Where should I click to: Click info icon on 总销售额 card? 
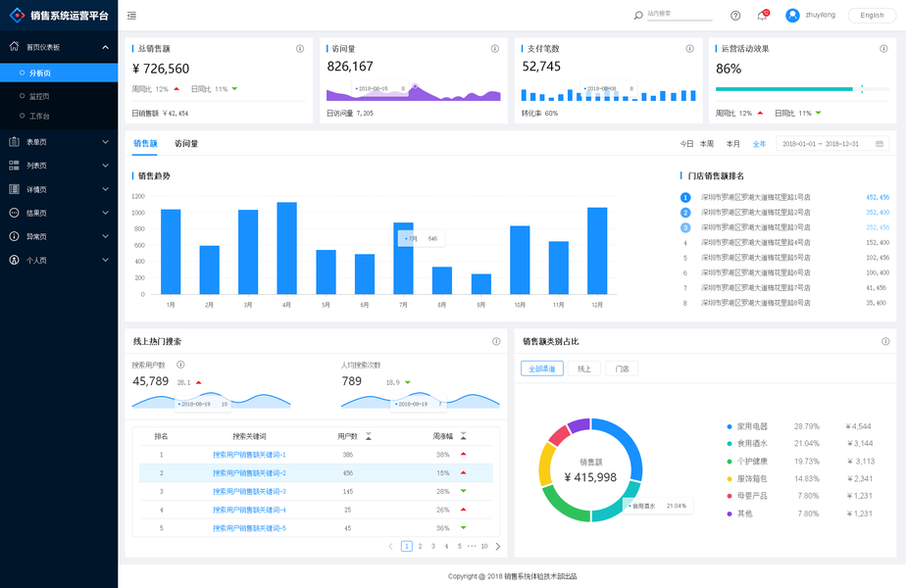coord(300,49)
